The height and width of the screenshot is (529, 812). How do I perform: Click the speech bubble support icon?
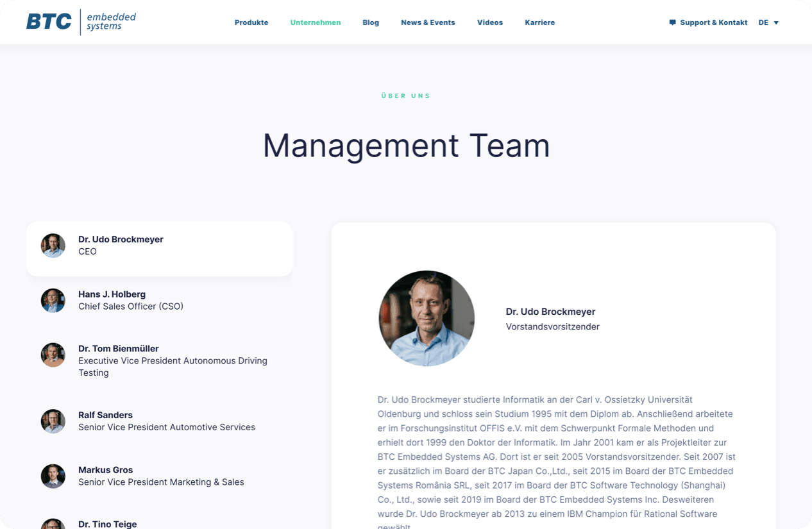pyautogui.click(x=672, y=22)
